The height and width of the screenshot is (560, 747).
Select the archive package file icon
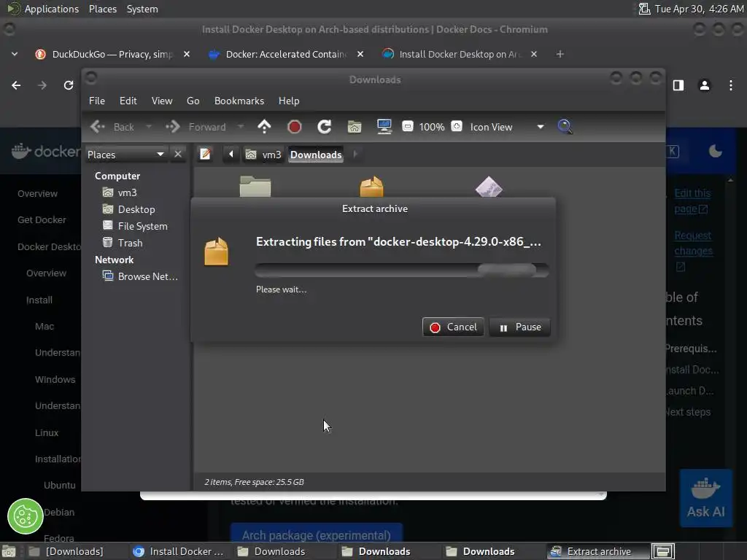371,186
